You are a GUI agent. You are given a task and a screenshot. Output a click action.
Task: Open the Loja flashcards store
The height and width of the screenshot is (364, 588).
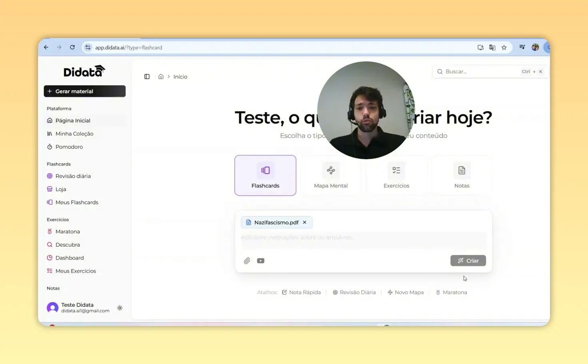pyautogui.click(x=61, y=189)
